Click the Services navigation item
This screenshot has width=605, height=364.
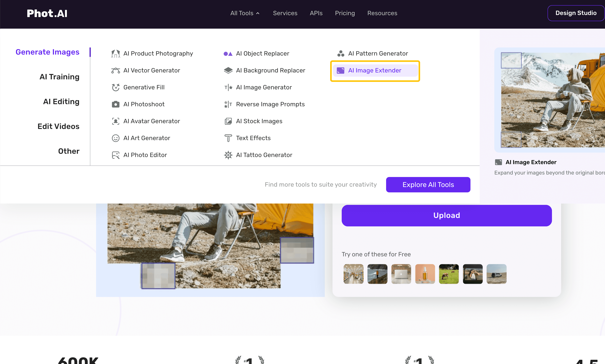pos(285,13)
